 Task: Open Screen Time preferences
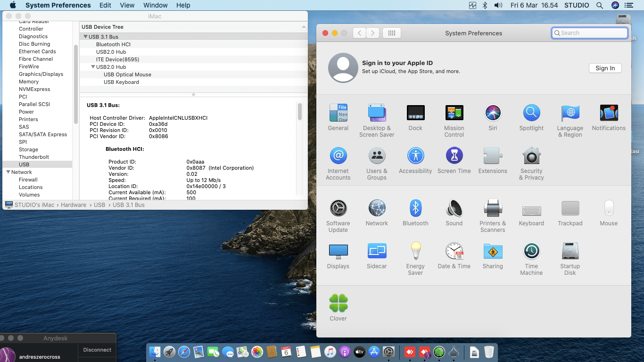pos(454,156)
